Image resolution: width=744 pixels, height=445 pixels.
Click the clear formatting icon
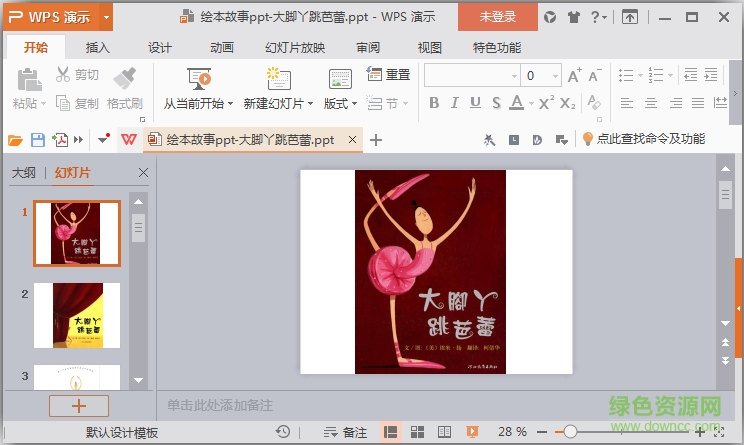(x=594, y=102)
